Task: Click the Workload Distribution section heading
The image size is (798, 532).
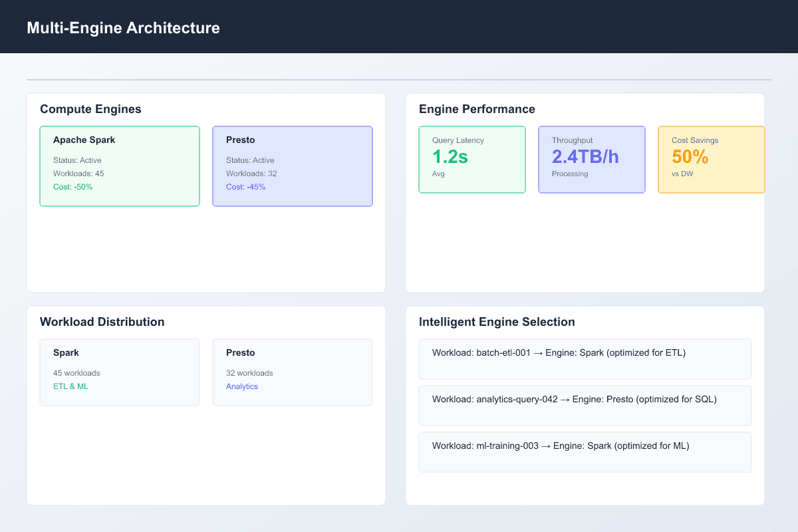Action: click(x=102, y=322)
